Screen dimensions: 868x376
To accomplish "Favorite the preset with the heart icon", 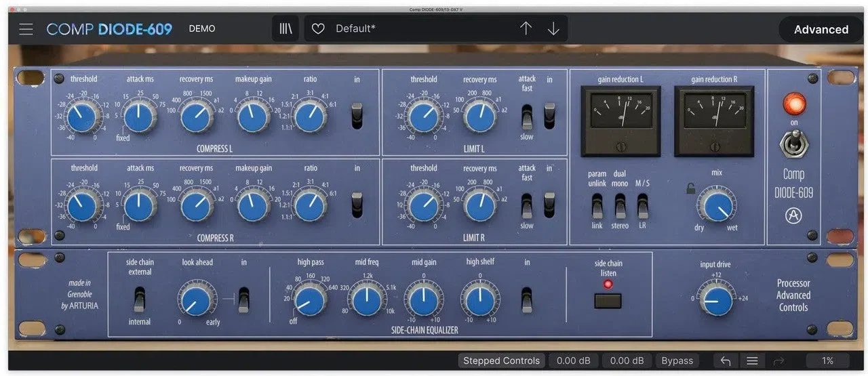I will point(318,29).
